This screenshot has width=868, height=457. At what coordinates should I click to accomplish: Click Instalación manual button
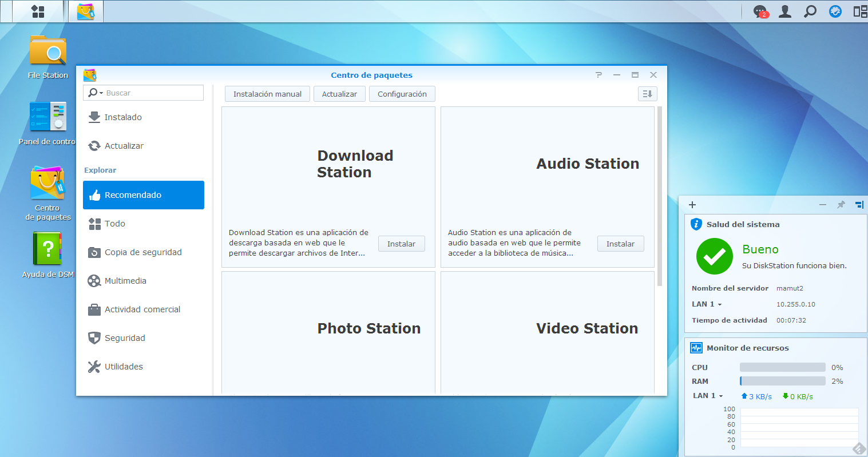[x=267, y=94]
